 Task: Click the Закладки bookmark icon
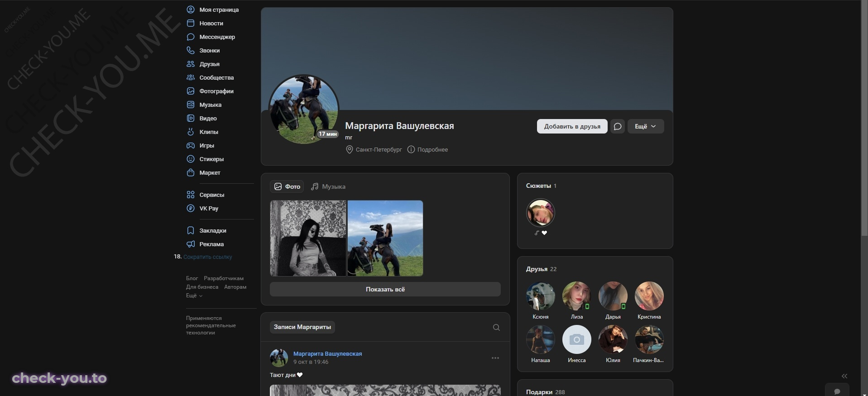(x=191, y=230)
